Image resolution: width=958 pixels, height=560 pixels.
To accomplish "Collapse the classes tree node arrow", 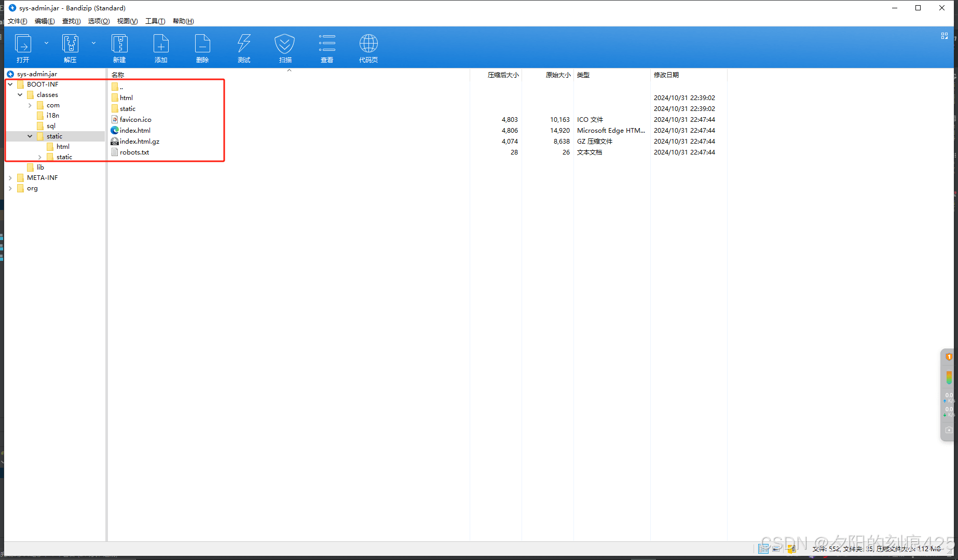I will [20, 94].
